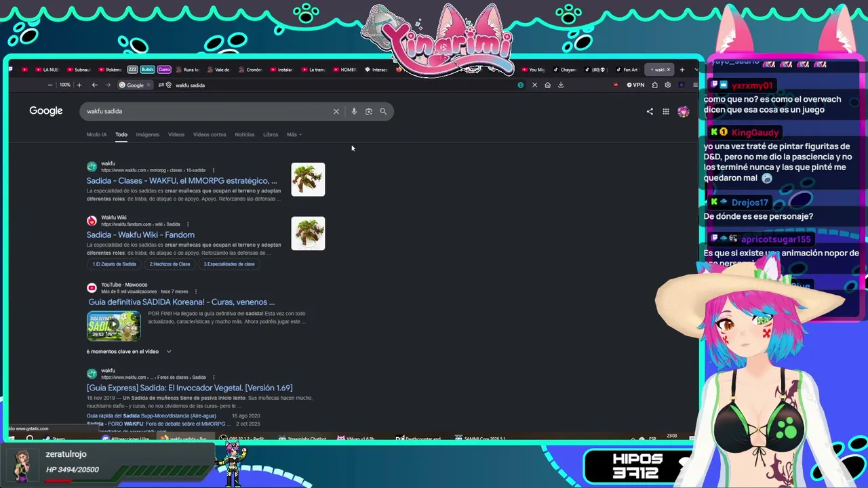
Task: Clear the Google search box text
Action: pos(336,111)
